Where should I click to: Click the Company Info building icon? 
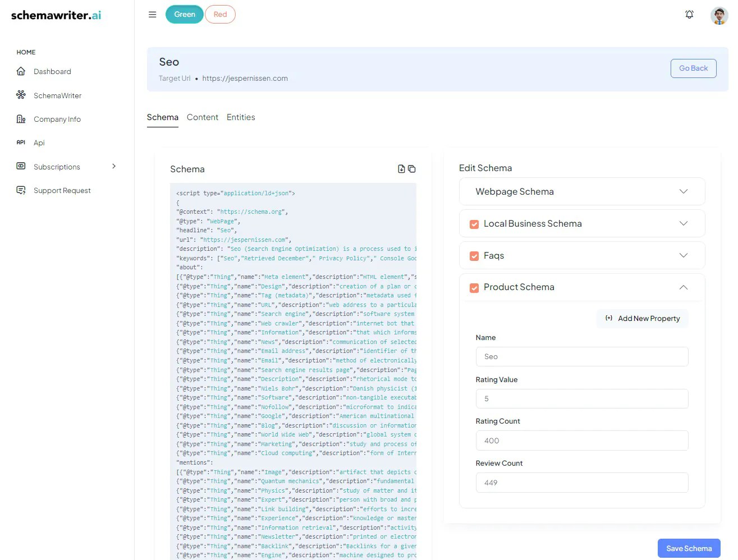[21, 119]
